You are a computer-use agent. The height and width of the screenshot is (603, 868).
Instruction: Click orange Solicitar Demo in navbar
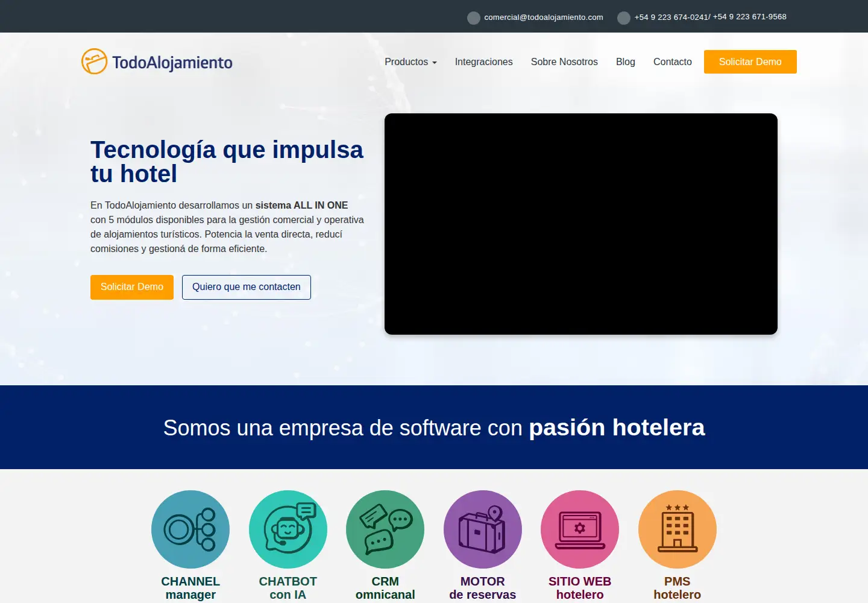[x=750, y=62]
